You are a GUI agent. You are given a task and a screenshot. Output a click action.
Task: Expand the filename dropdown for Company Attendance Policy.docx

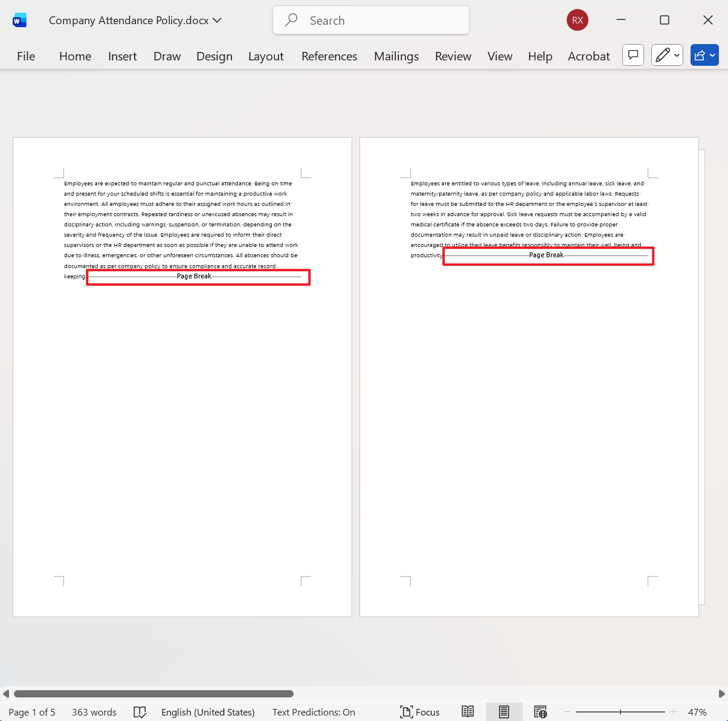(216, 20)
